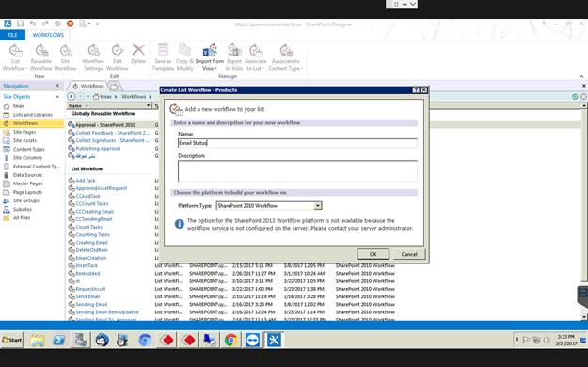Click DeleteOldItem list workflow
The image size is (588, 367).
91,250
